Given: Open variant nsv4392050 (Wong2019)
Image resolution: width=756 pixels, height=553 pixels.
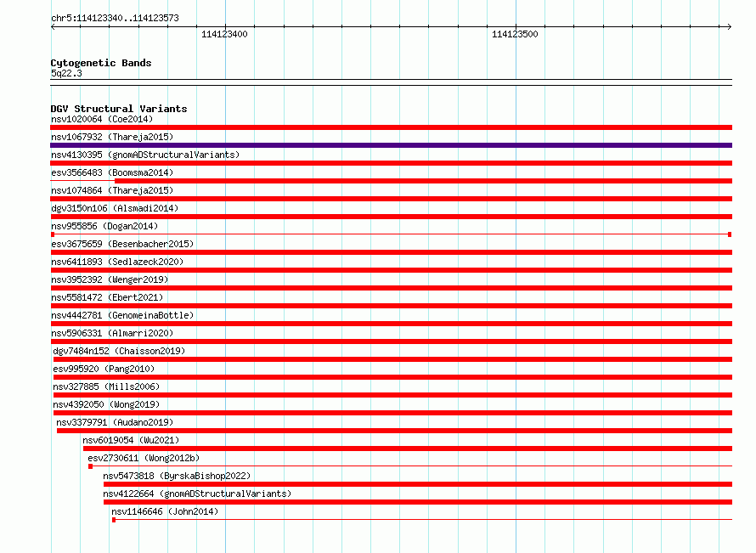Looking at the screenshot, I should (x=106, y=404).
